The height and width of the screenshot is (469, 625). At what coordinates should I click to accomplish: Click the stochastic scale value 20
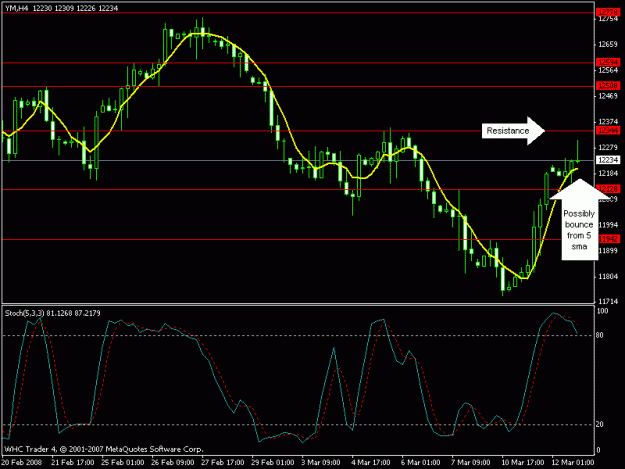click(x=599, y=424)
